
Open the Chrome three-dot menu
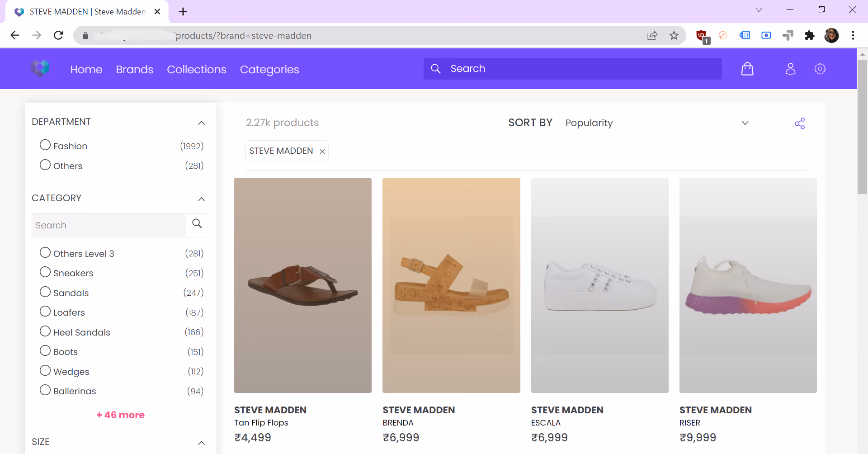click(x=853, y=35)
